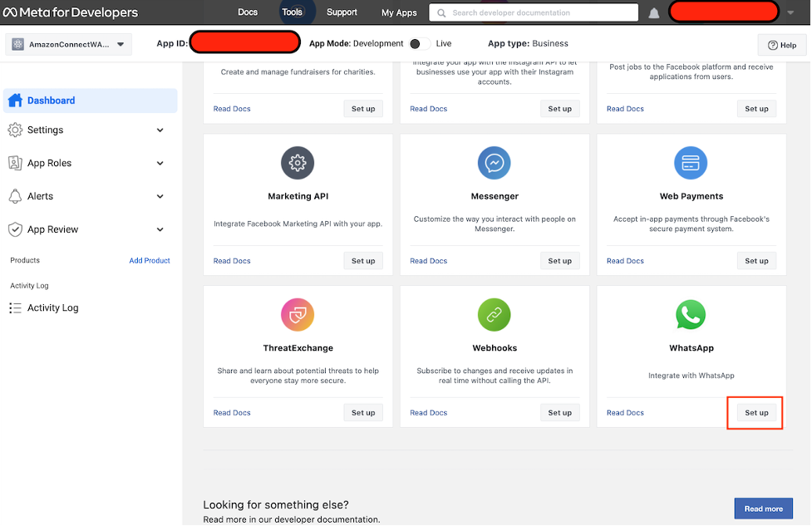
Task: Click the Marketing API gear icon
Action: [x=298, y=163]
